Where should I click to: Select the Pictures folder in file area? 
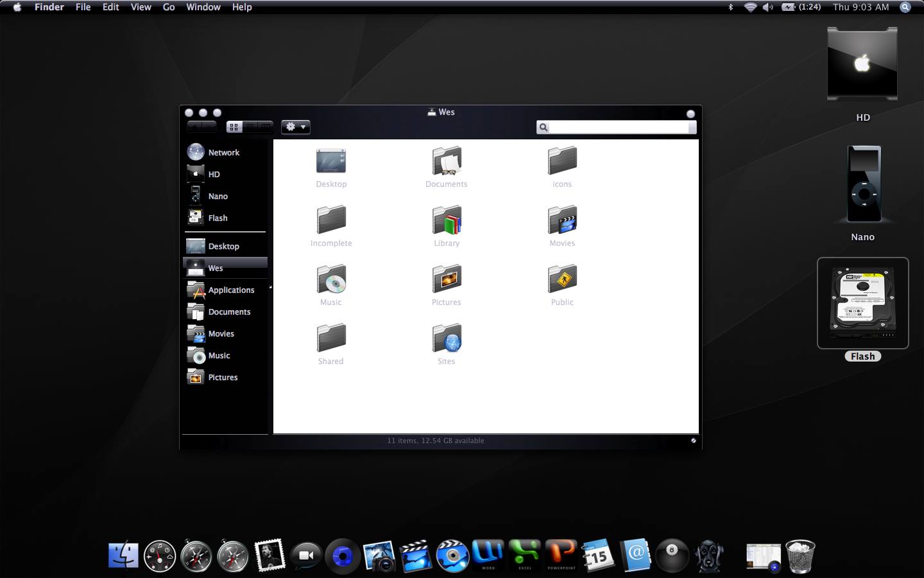pyautogui.click(x=447, y=279)
